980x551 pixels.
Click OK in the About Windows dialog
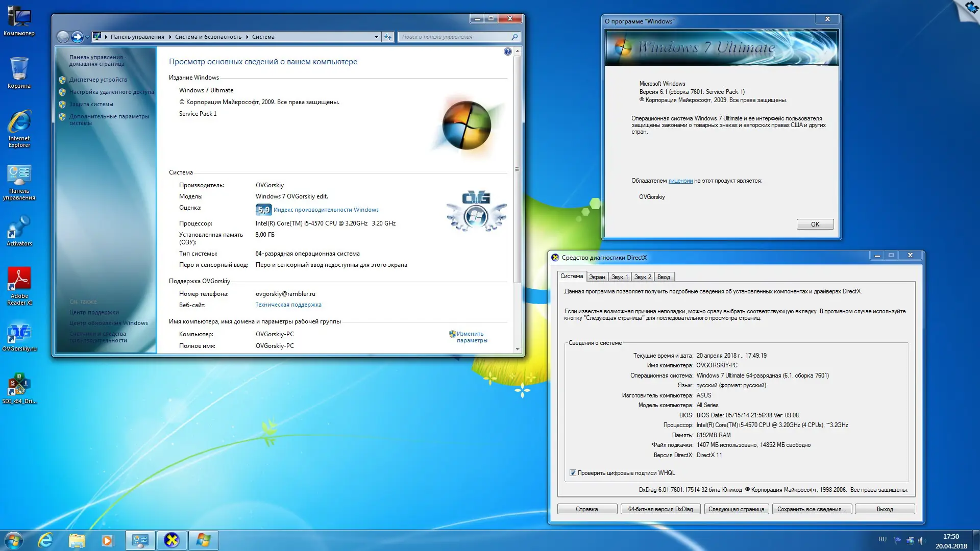click(815, 224)
